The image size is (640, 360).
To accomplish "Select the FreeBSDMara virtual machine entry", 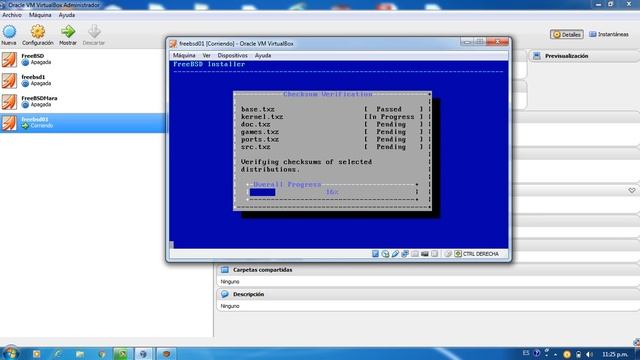I will pos(83,102).
